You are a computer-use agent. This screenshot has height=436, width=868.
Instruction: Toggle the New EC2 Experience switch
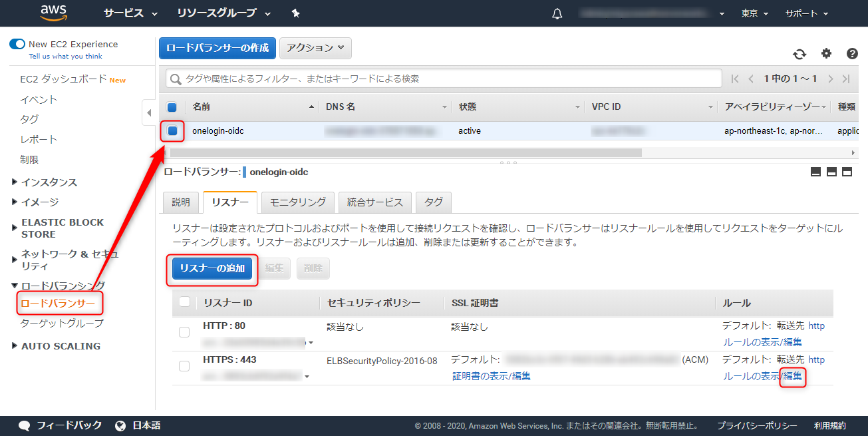[17, 44]
